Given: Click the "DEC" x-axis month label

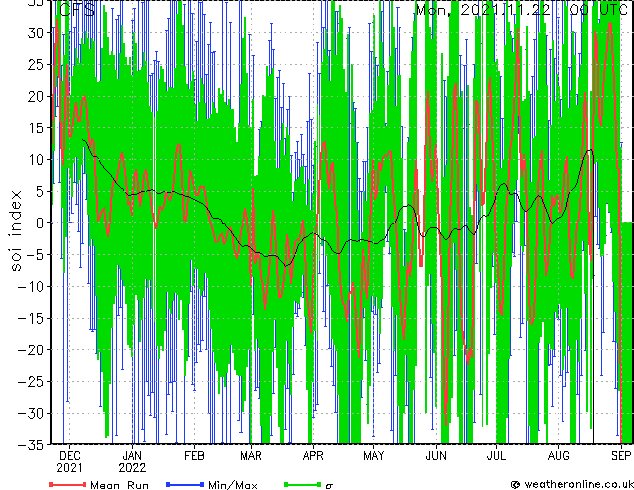Looking at the screenshot, I should 69,456.
